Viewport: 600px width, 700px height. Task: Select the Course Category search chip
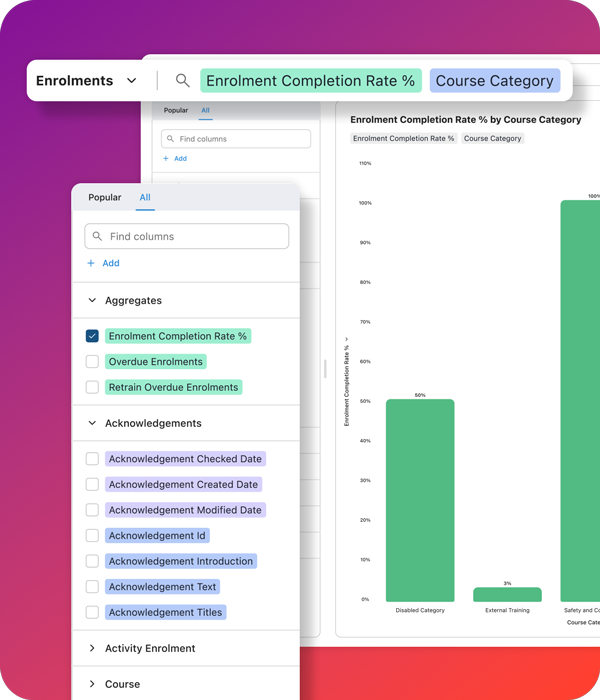(x=494, y=81)
